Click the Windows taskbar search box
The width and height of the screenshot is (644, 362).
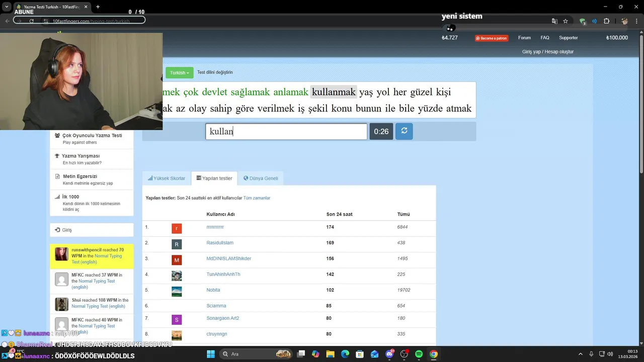coord(257,354)
